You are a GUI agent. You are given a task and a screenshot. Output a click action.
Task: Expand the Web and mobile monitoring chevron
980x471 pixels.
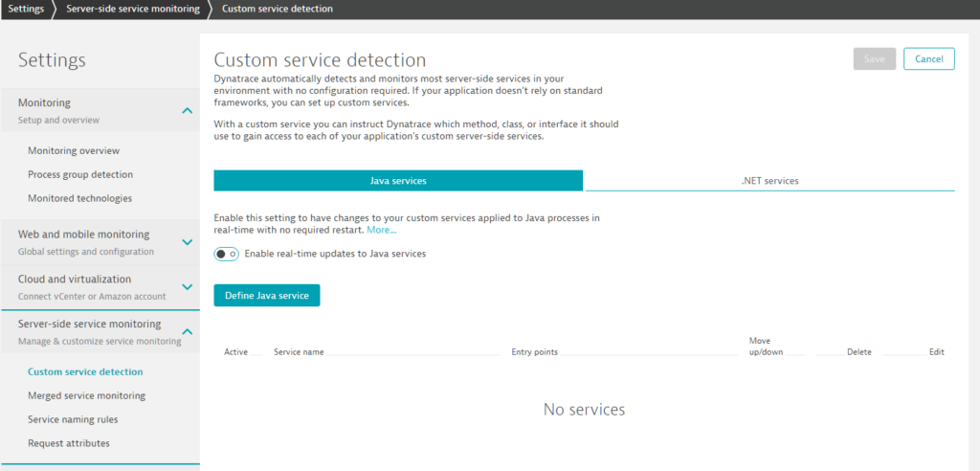tap(187, 242)
